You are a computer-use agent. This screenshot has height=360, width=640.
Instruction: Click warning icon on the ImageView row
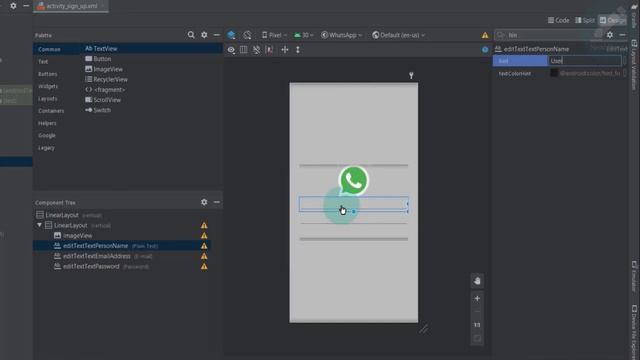coord(204,236)
